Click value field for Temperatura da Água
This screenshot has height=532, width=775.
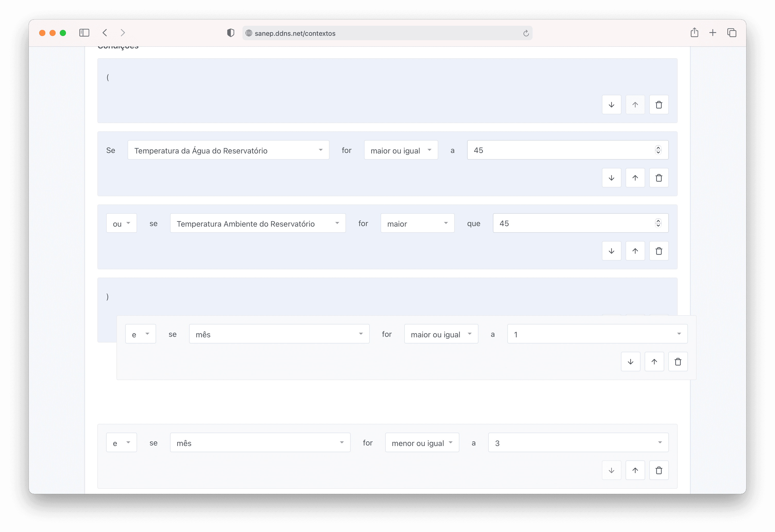560,150
